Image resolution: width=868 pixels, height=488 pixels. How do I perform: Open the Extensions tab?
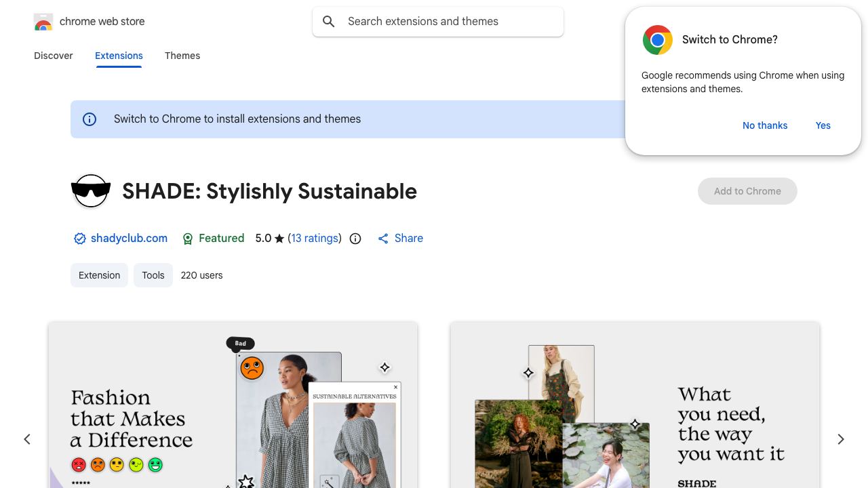(119, 56)
